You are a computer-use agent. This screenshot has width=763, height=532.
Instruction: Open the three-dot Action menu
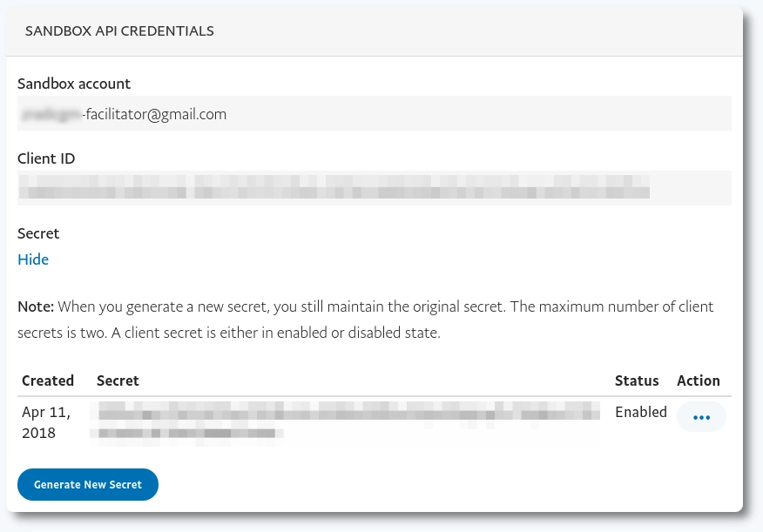701,418
